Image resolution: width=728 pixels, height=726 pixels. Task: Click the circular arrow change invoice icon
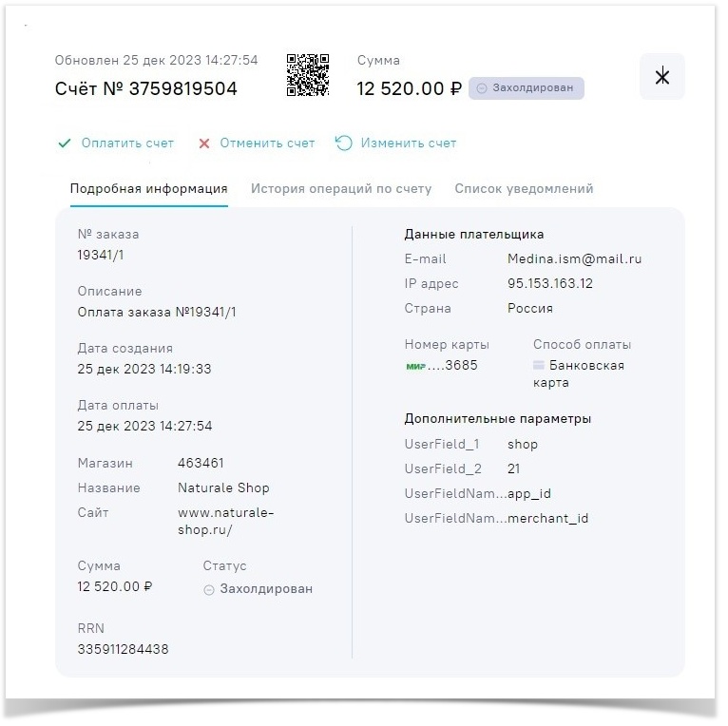pyautogui.click(x=344, y=143)
